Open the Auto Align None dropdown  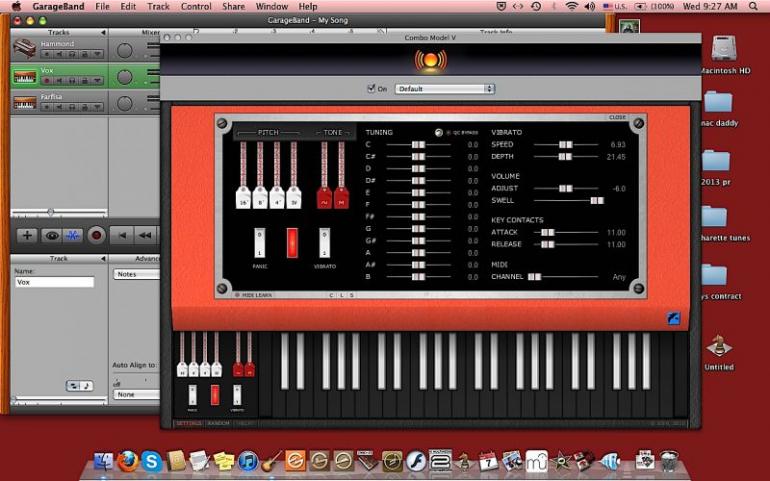coord(138,395)
